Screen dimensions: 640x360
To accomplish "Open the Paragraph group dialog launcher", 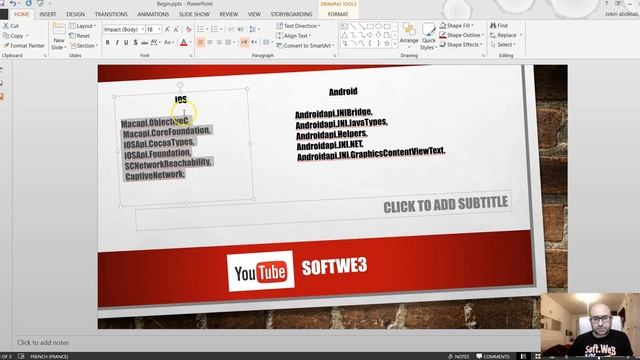I will [x=335, y=56].
